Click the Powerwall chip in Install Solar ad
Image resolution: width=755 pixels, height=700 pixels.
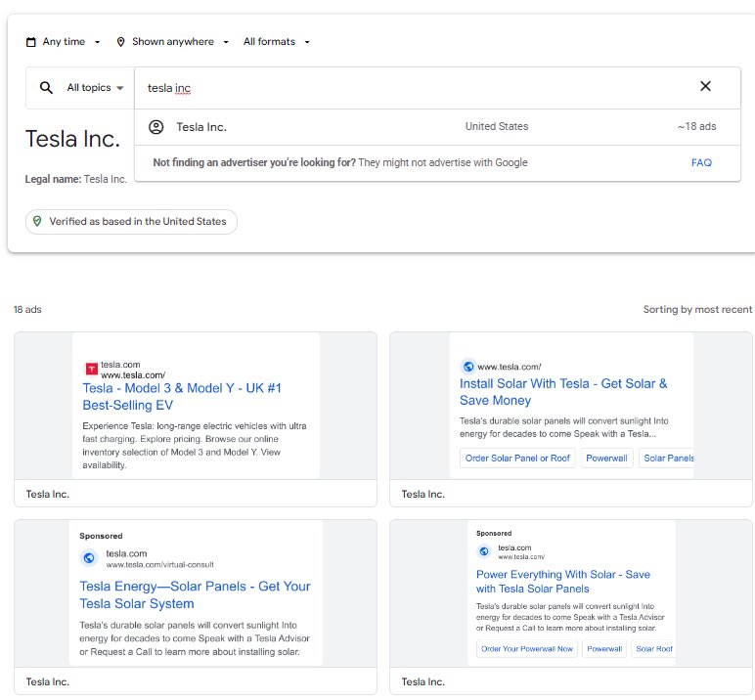coord(606,459)
